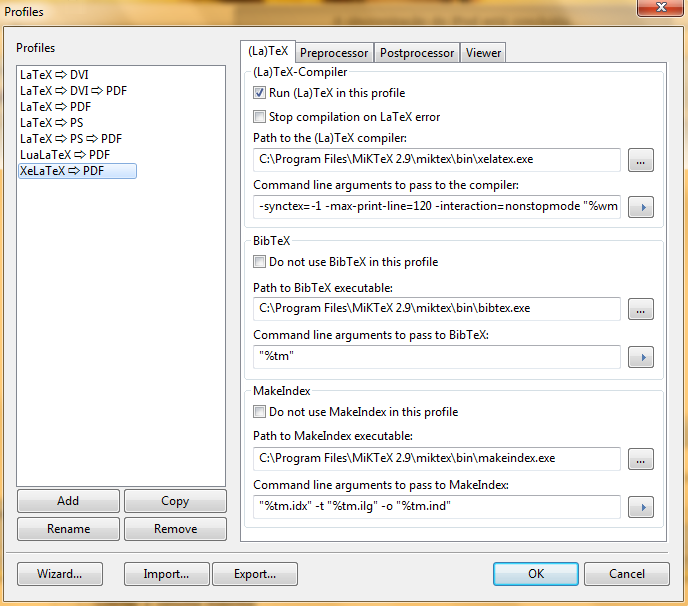Switch to the Postprocessor tab
The height and width of the screenshot is (606, 688).
coord(417,53)
